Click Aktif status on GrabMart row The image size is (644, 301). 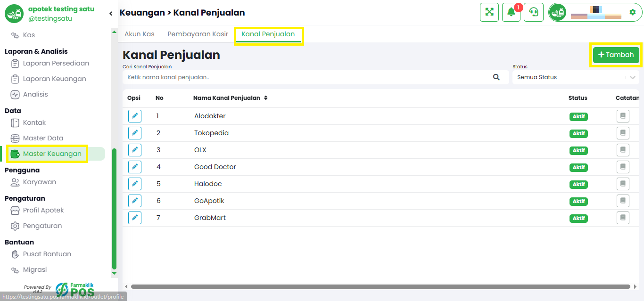point(578,218)
